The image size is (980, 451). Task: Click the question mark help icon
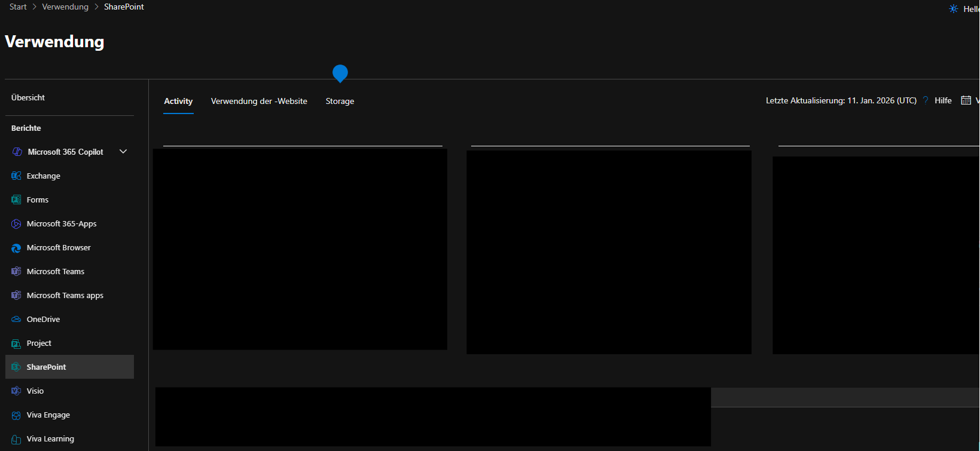coord(926,100)
